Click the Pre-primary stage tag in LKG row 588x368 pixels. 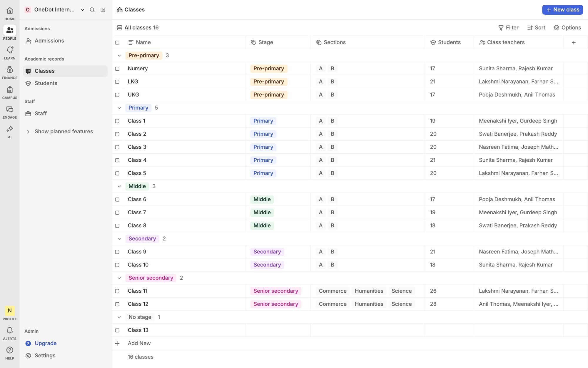(x=269, y=82)
